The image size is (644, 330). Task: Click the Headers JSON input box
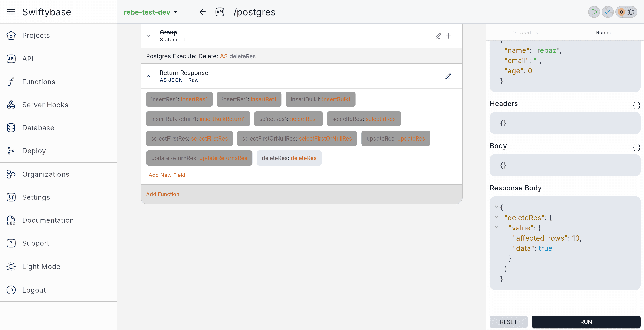pos(565,123)
